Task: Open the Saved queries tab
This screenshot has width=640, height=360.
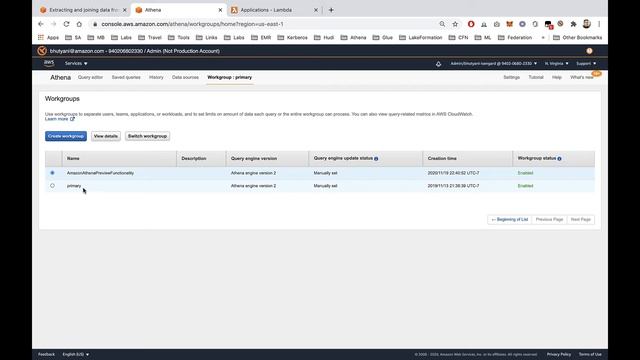Action: pyautogui.click(x=126, y=77)
